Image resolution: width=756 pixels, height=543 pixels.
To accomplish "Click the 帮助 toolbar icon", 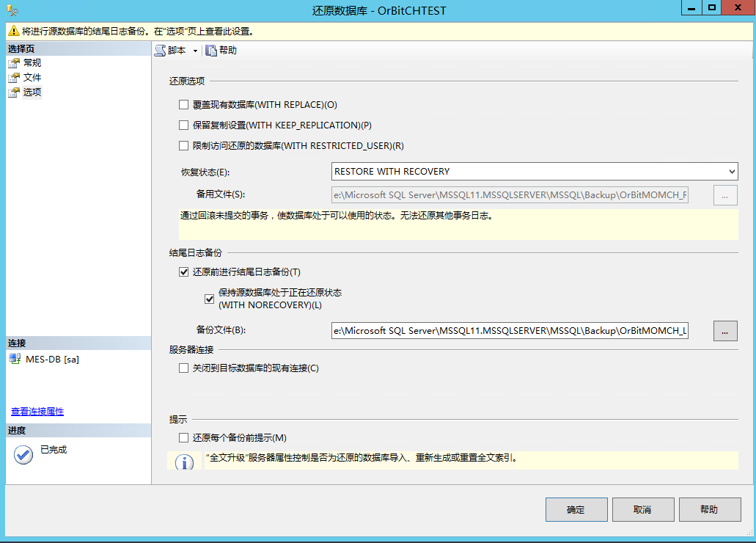I will click(x=213, y=50).
